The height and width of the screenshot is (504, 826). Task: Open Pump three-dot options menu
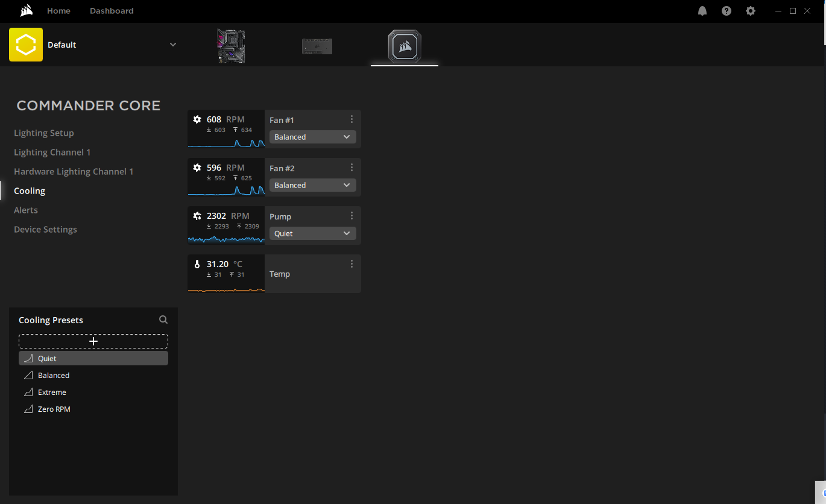[x=352, y=216]
